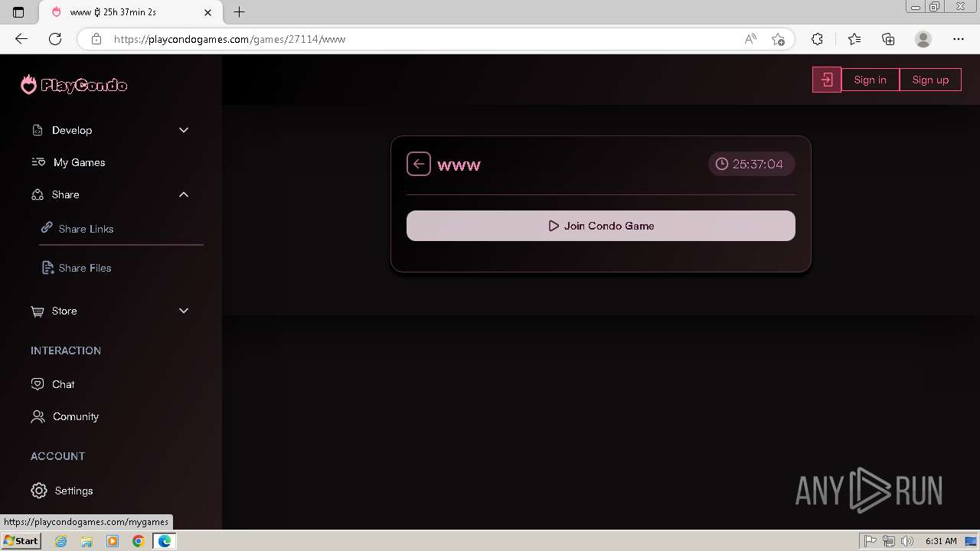
Task: Click the Comunity people icon
Action: 38,416
